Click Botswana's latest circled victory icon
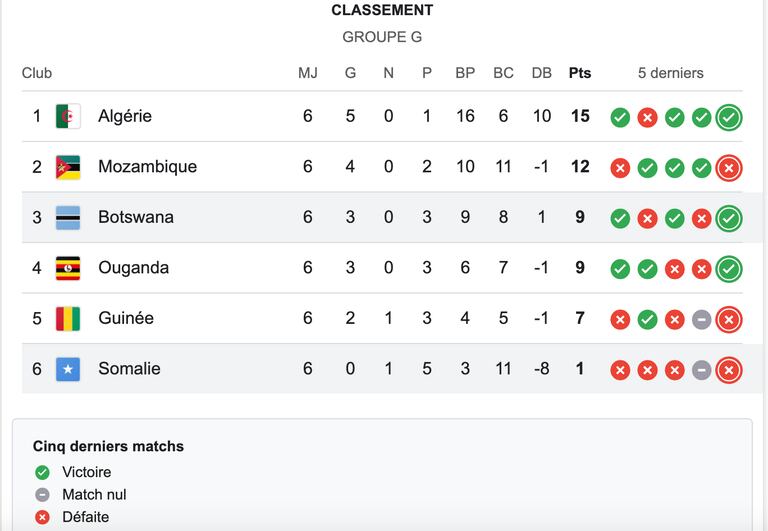Image resolution: width=768 pixels, height=531 pixels. [729, 218]
